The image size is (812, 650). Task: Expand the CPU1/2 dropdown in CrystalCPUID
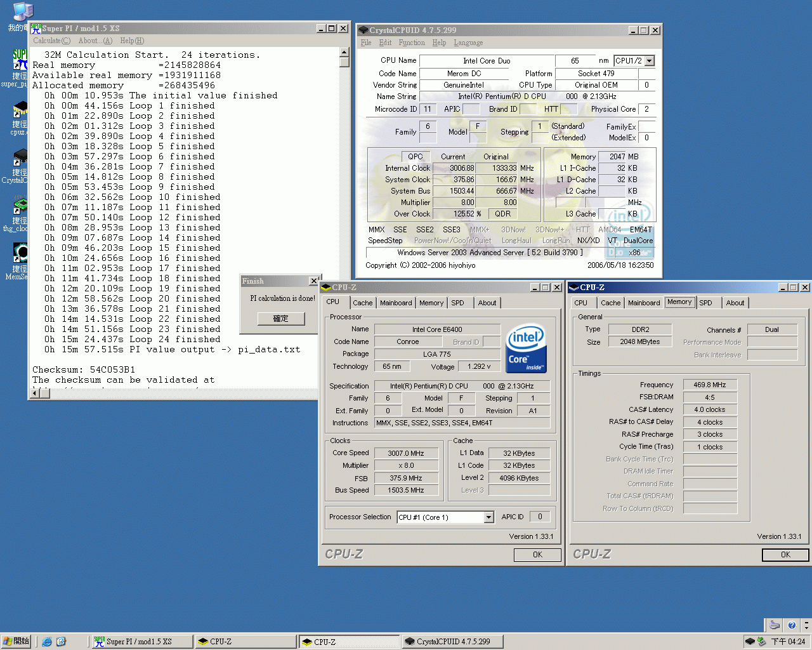pos(649,61)
